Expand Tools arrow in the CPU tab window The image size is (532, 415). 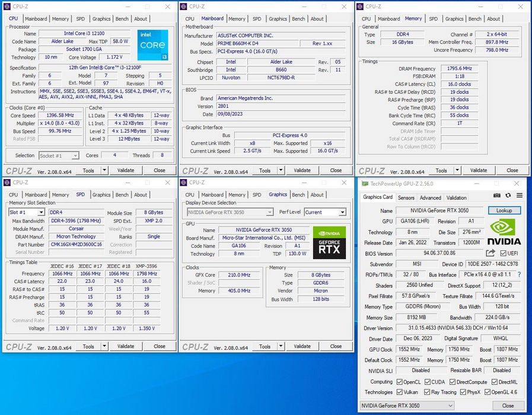(x=104, y=170)
